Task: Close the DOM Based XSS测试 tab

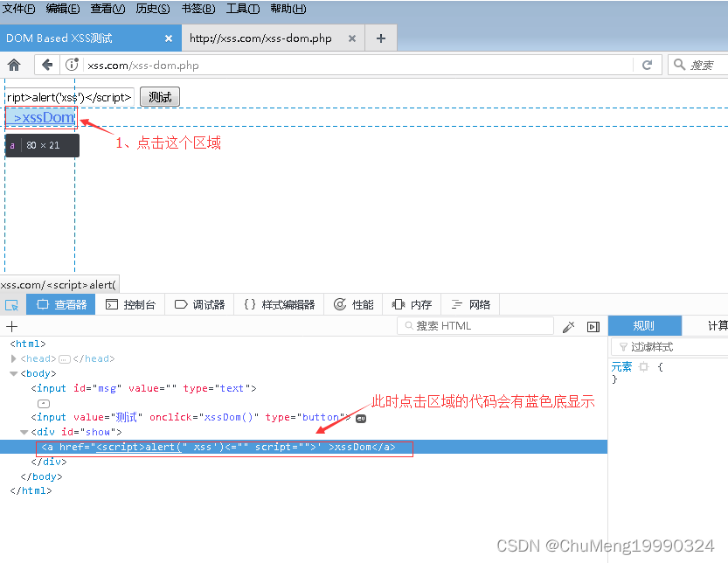Action: coord(169,38)
